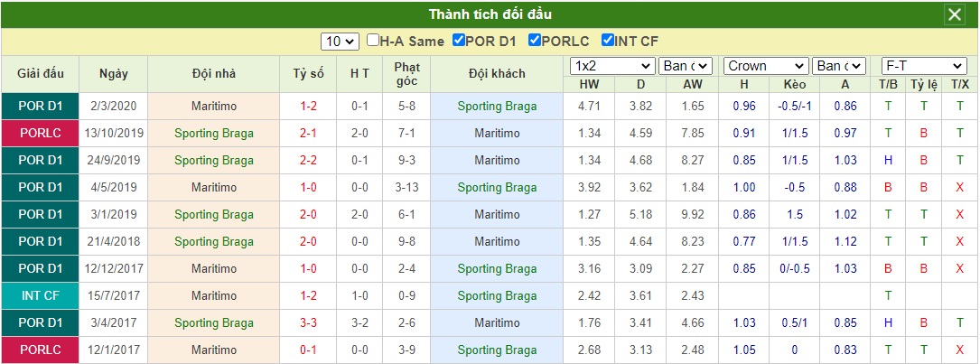
Task: Uncheck the PORLC league filter
Action: (x=535, y=41)
